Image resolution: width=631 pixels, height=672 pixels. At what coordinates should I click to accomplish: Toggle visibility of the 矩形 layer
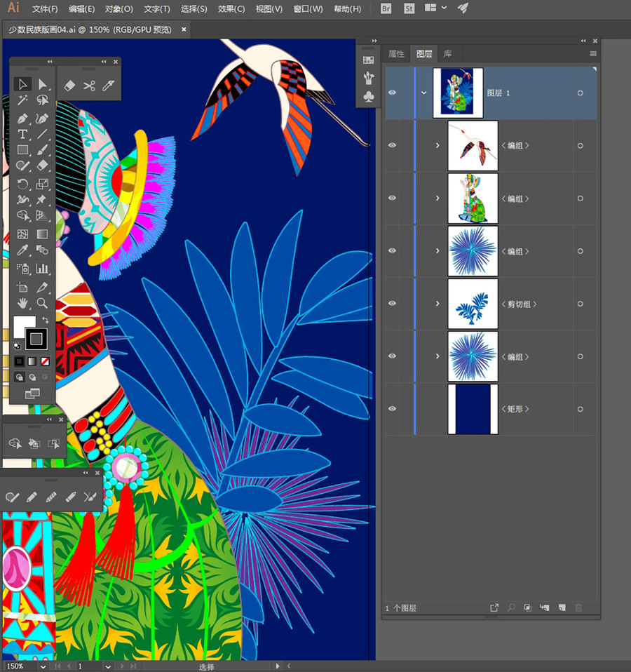[x=392, y=409]
